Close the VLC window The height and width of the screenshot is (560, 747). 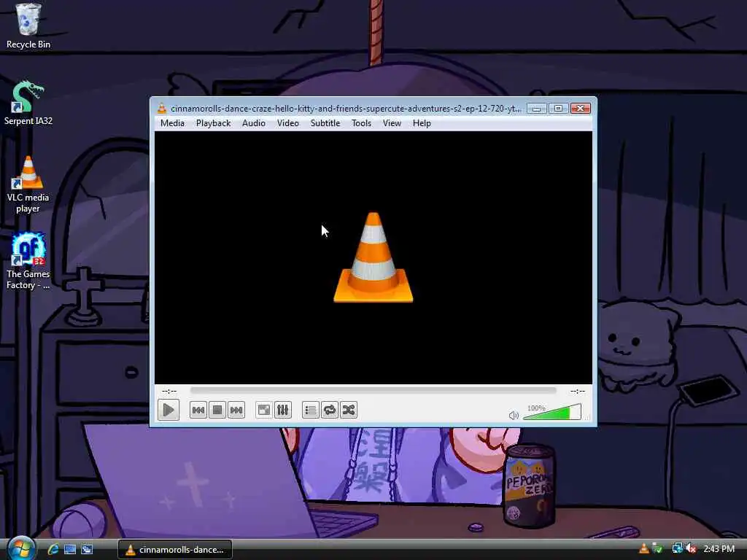[x=581, y=109]
